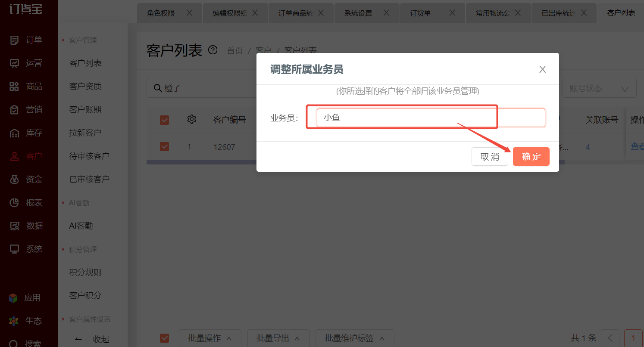Open the 批量维护标签 dropdown
The height and width of the screenshot is (347, 644).
pos(355,338)
